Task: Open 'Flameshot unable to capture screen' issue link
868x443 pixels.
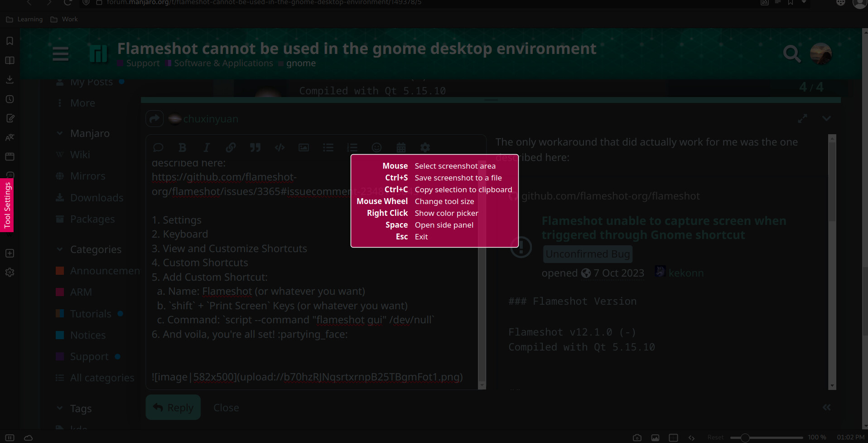Action: [664, 228]
